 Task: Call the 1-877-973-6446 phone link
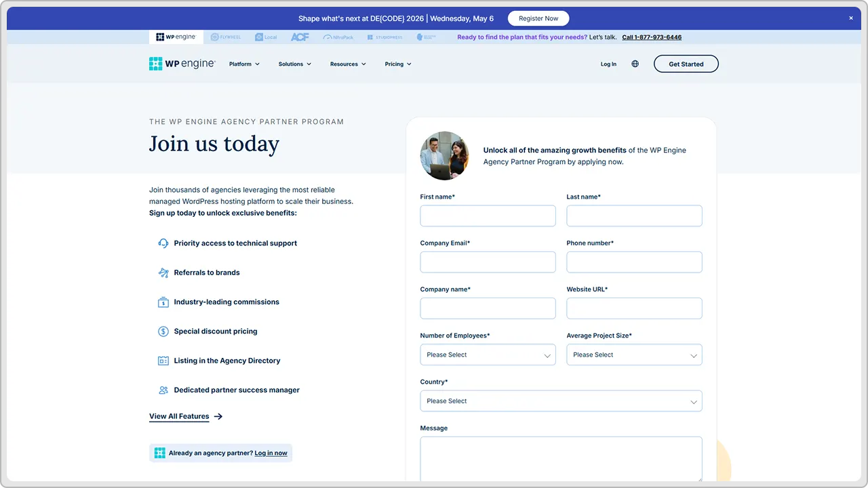coord(652,37)
